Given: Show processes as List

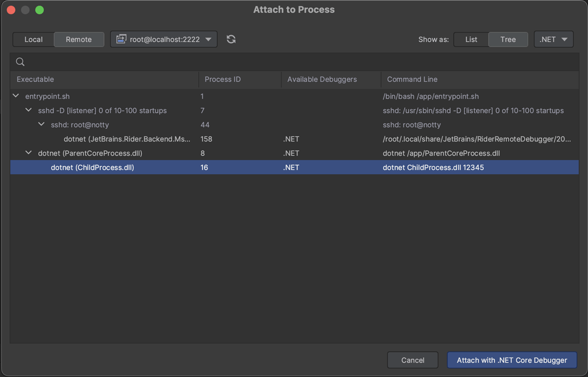Looking at the screenshot, I should [471, 39].
